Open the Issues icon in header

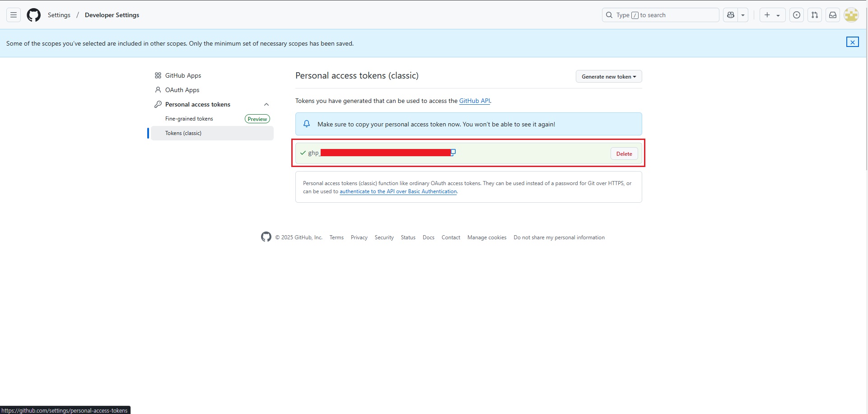click(797, 15)
